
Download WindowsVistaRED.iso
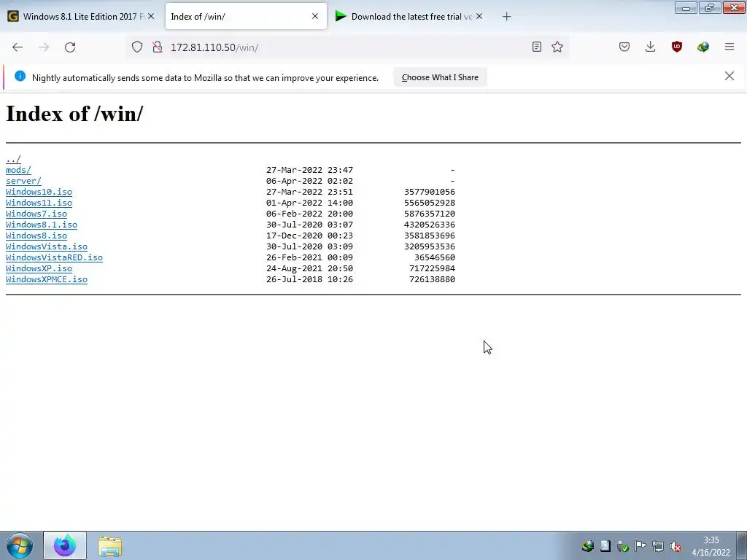54,257
